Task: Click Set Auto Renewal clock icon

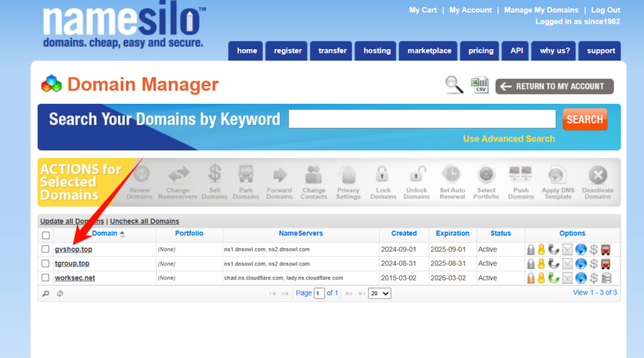Action: click(x=452, y=174)
